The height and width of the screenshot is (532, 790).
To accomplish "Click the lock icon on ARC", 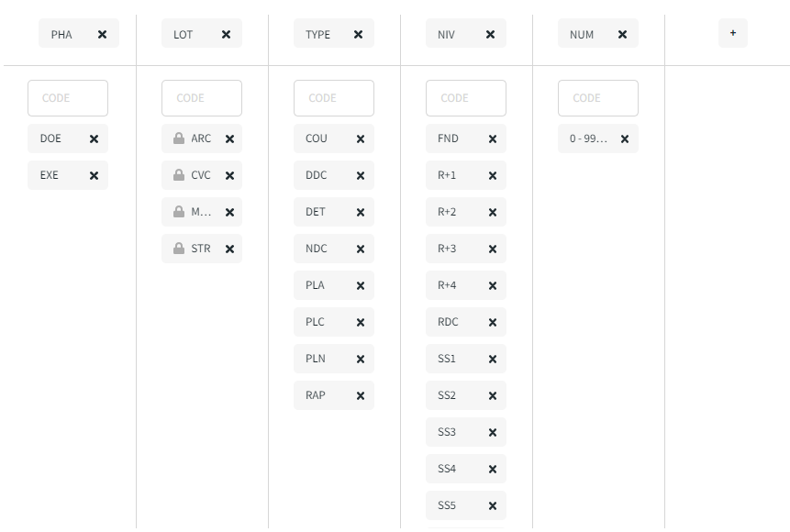I will click(x=179, y=139).
